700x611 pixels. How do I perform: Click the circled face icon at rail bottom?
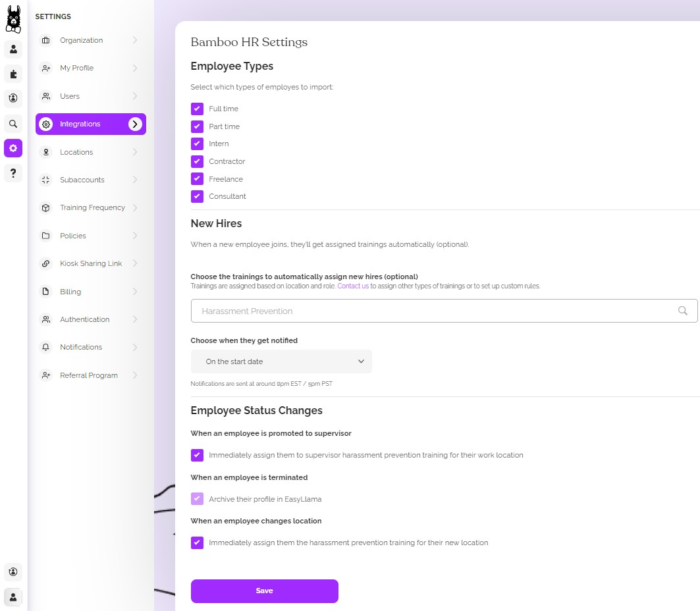tap(13, 571)
